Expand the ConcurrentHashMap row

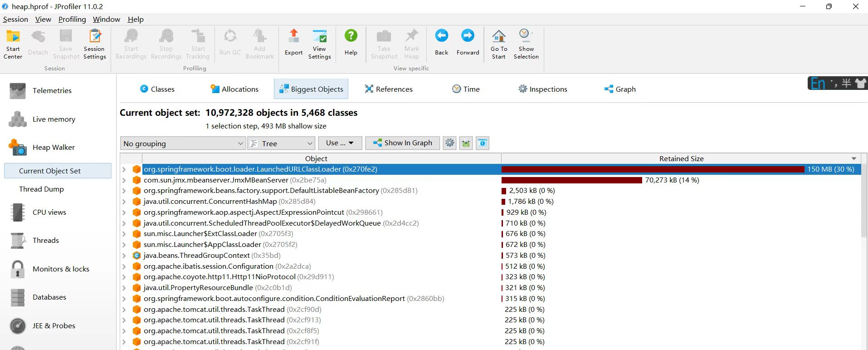pyautogui.click(x=124, y=202)
